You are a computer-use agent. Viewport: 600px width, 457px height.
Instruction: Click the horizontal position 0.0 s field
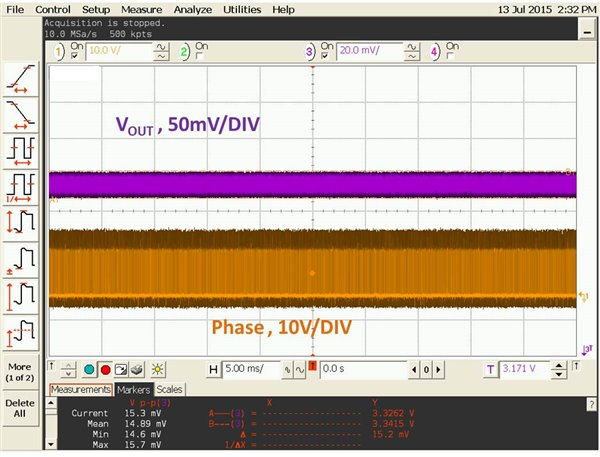coord(348,370)
